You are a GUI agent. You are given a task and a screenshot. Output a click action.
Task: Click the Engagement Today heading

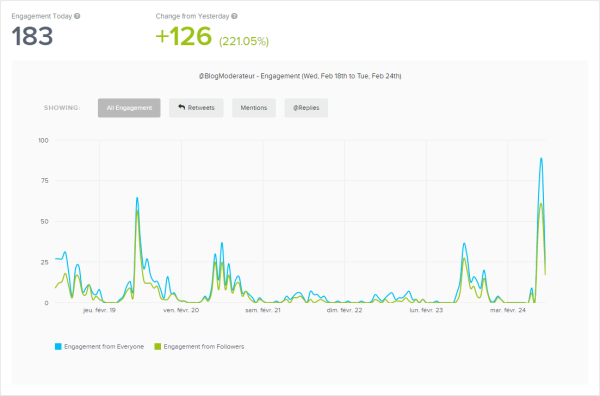point(42,16)
